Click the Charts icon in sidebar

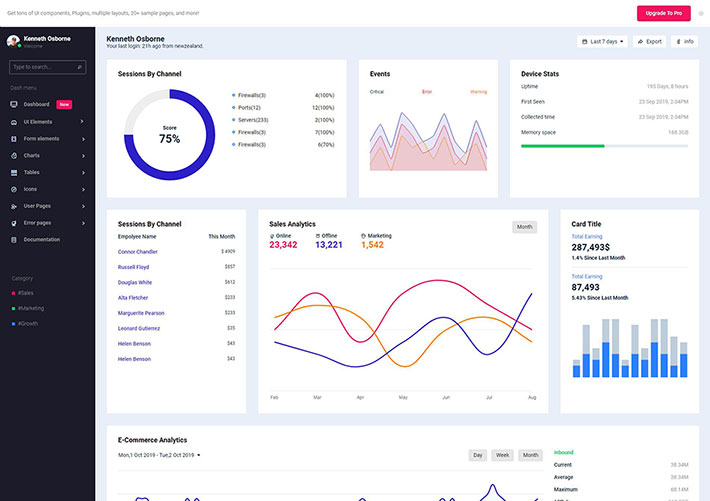coord(13,155)
